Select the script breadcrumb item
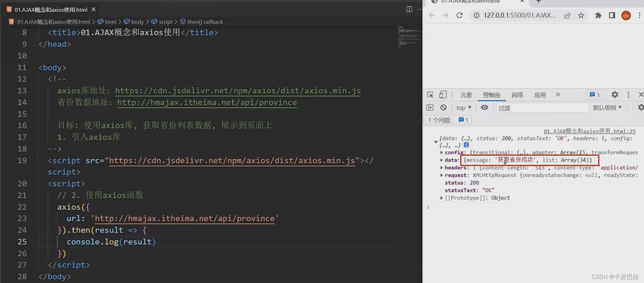644x283 pixels. click(162, 22)
